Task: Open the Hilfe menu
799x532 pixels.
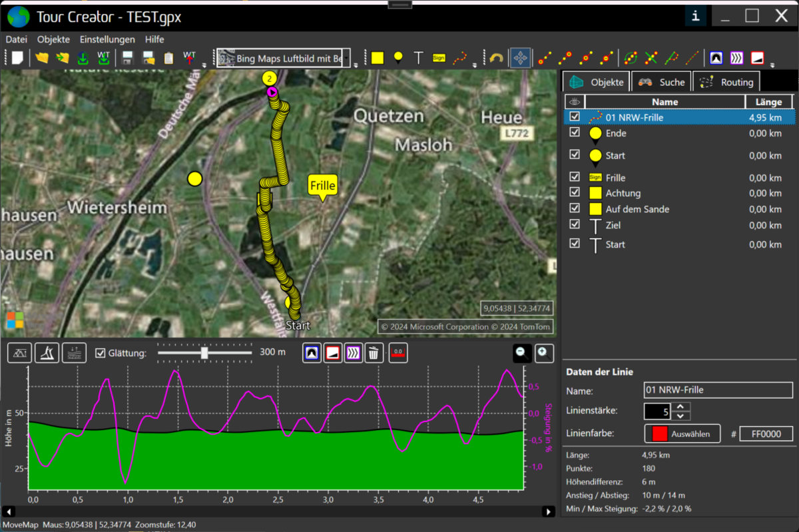Action: (154, 39)
